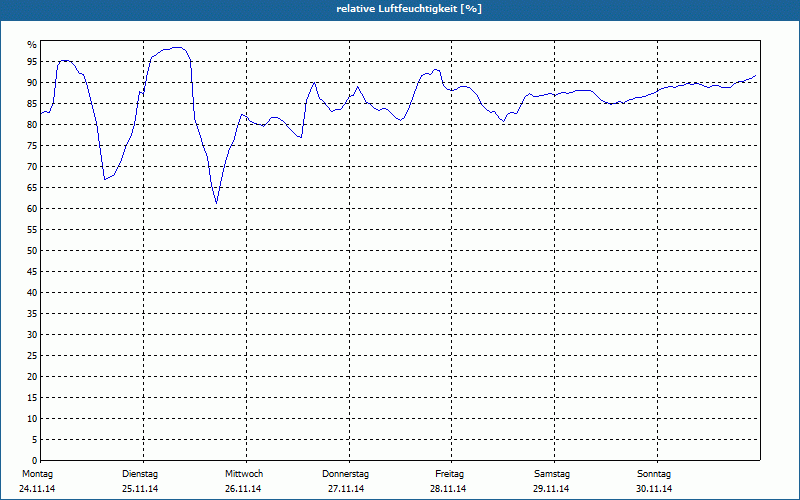Click the y-axis value '60'
The width and height of the screenshot is (800, 500).
[32, 209]
